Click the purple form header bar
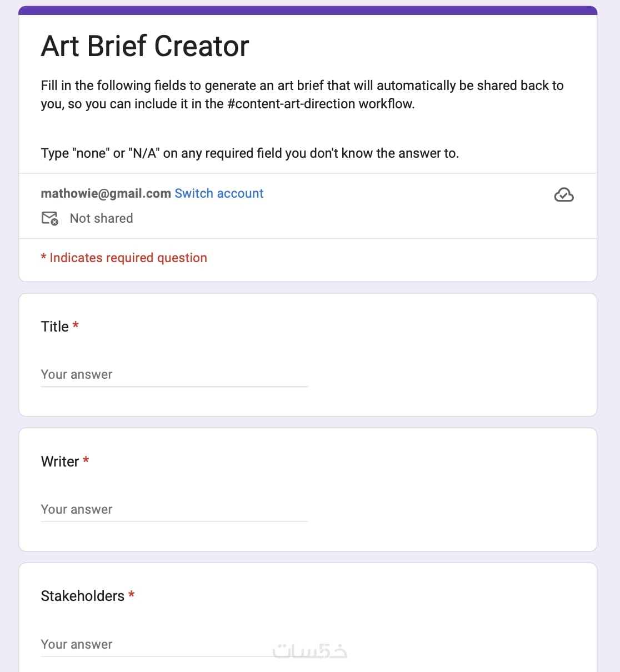The width and height of the screenshot is (620, 672). (x=308, y=11)
